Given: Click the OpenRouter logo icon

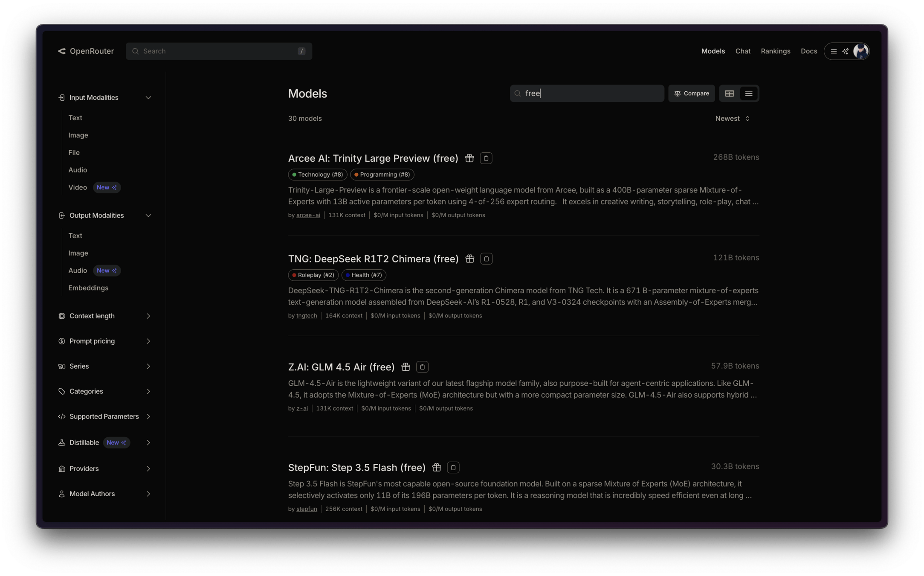Looking at the screenshot, I should coord(62,51).
